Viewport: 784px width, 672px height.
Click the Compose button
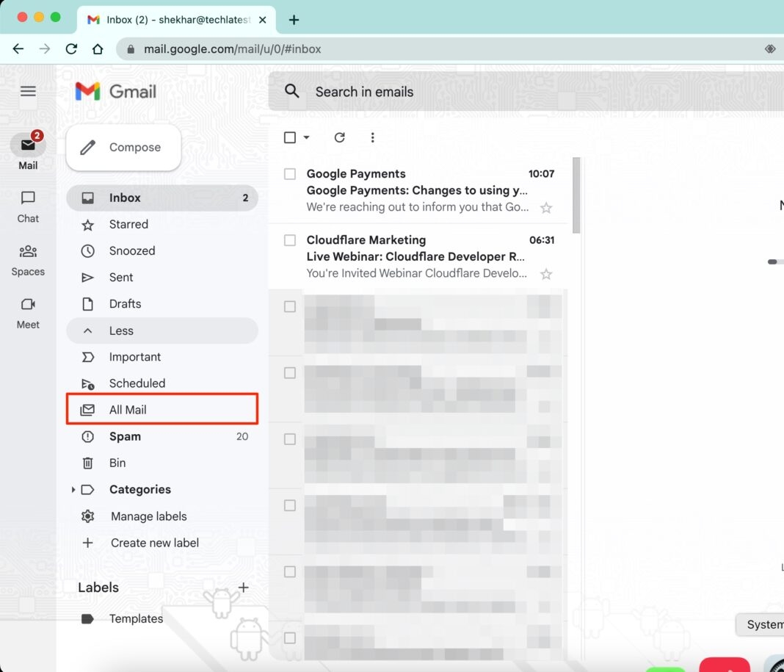click(123, 147)
